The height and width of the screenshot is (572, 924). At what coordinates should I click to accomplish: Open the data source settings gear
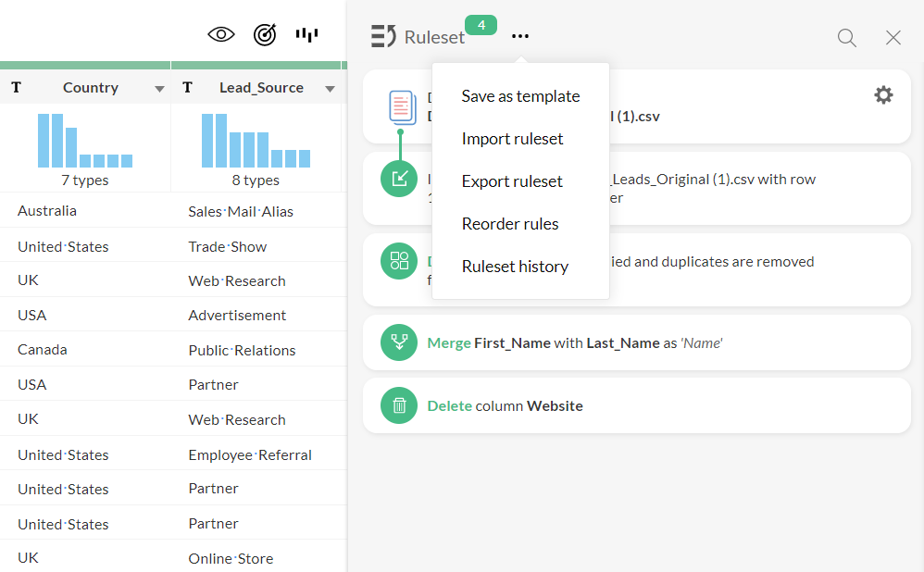(883, 94)
